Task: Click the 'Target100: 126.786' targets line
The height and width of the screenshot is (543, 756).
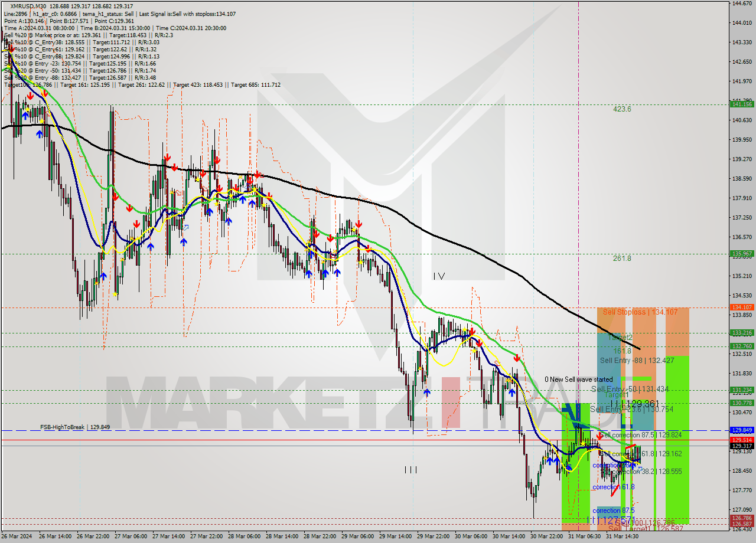Action: click(x=142, y=85)
